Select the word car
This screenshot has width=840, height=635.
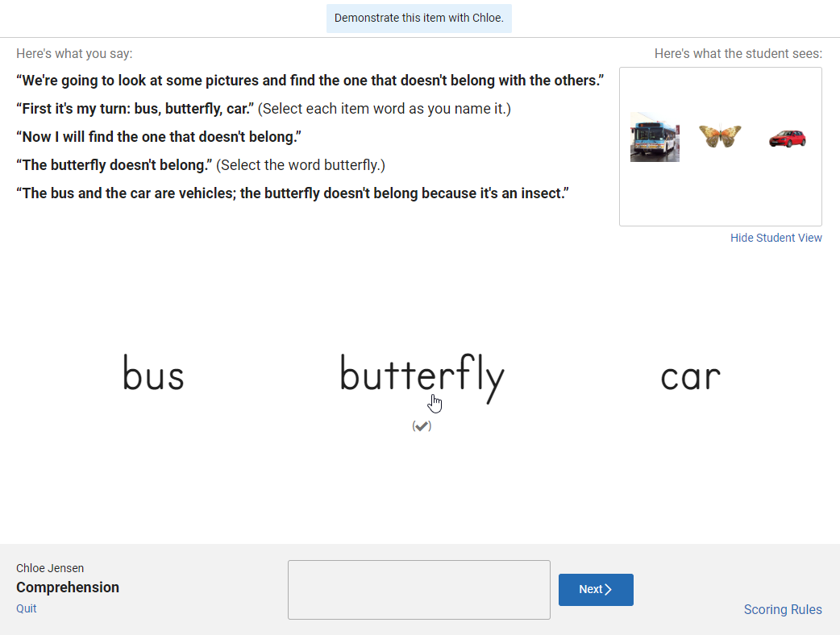click(x=691, y=377)
